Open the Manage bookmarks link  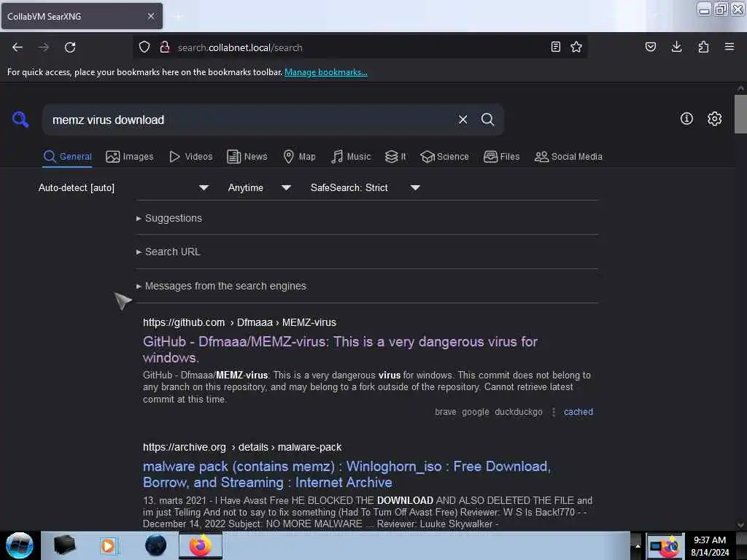pyautogui.click(x=326, y=72)
